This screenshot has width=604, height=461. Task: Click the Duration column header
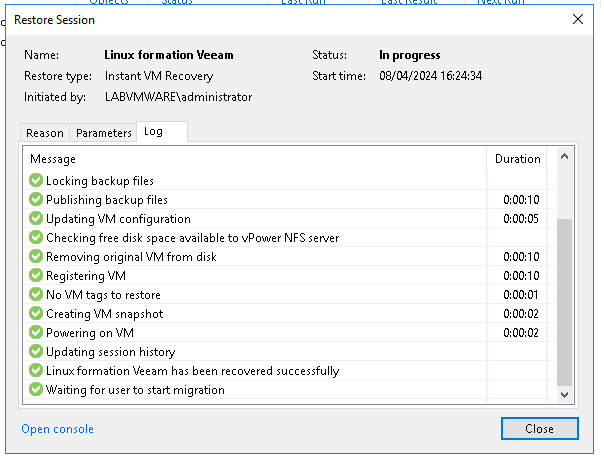click(518, 159)
